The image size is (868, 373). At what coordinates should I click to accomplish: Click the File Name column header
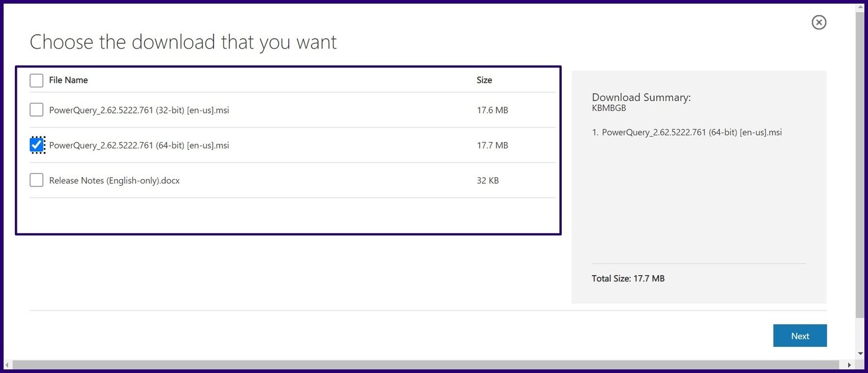[69, 80]
